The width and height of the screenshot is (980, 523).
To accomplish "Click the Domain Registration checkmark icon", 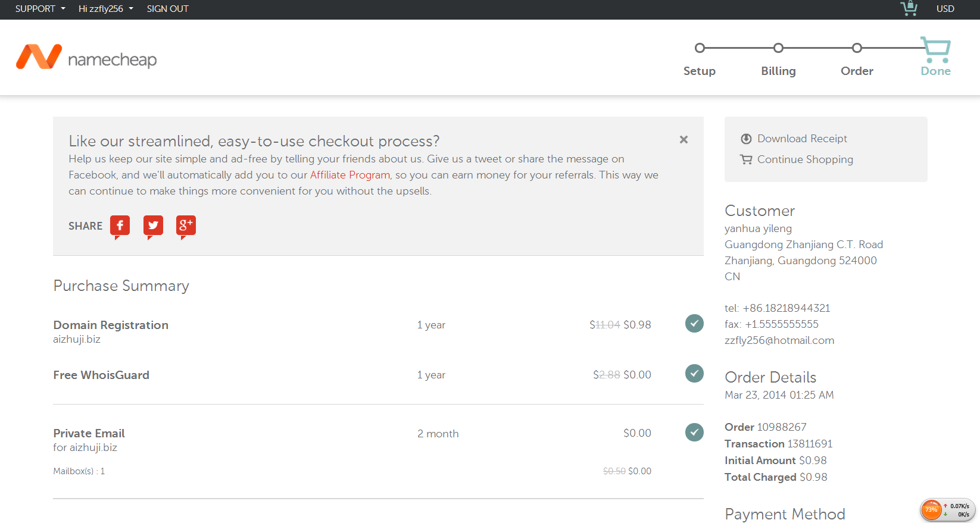I will click(x=694, y=324).
